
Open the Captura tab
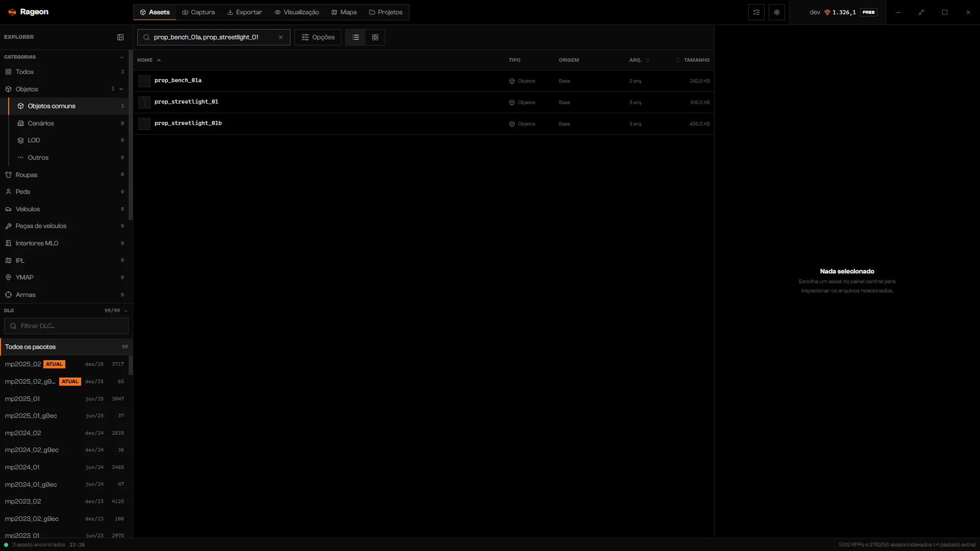tap(199, 12)
